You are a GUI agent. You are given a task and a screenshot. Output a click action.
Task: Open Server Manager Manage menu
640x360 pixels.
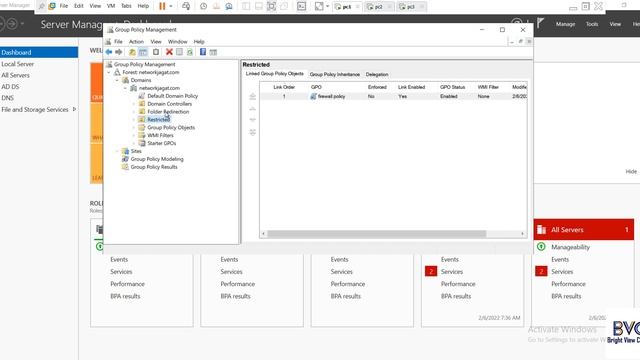click(x=565, y=24)
